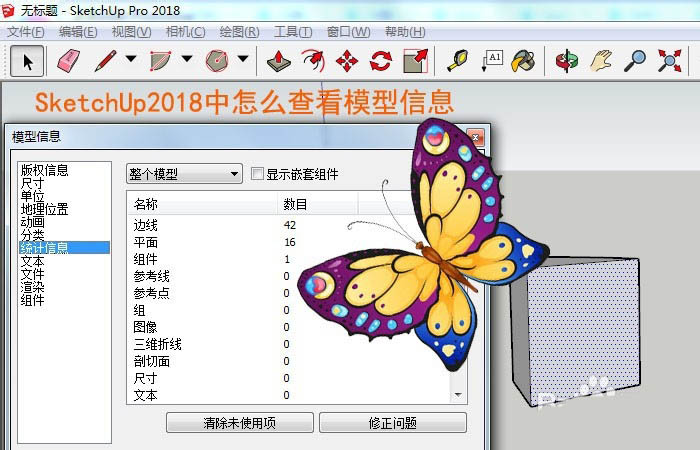Select the Line pencil tool

tap(105, 61)
